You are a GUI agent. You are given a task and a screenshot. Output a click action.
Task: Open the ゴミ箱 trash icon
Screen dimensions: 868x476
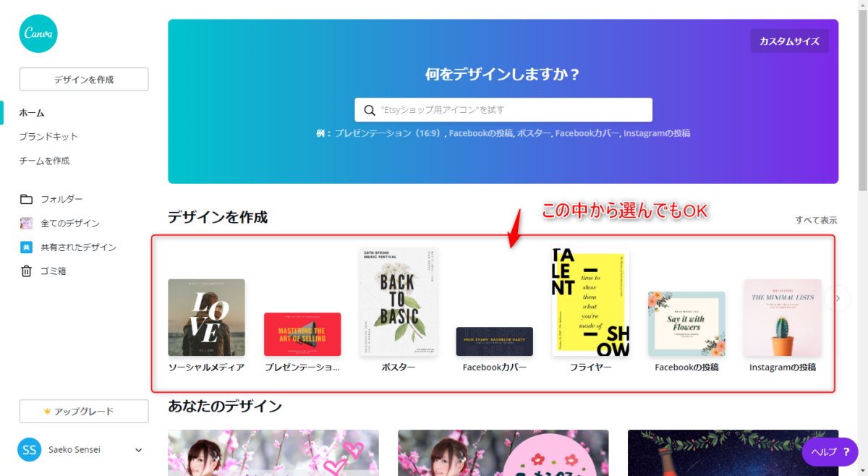tap(26, 271)
